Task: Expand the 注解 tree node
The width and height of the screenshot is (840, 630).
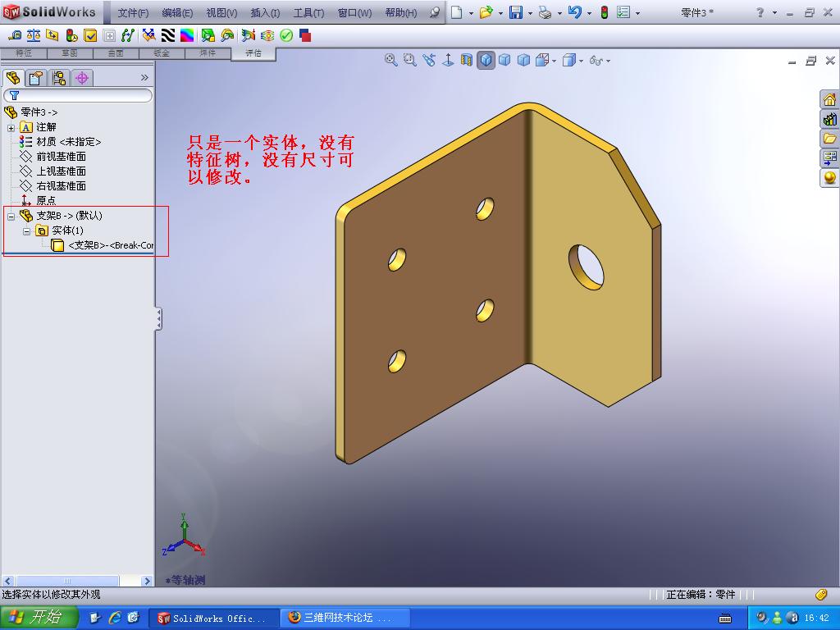Action: tap(11, 128)
